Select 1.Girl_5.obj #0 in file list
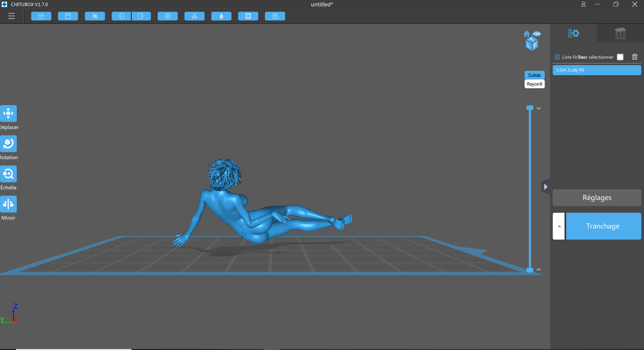Screen dimensions: 644x350 [597, 70]
